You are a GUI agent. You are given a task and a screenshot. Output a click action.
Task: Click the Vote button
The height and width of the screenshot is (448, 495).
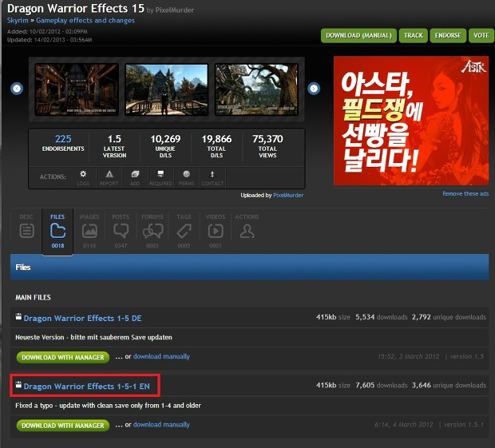[x=481, y=35]
